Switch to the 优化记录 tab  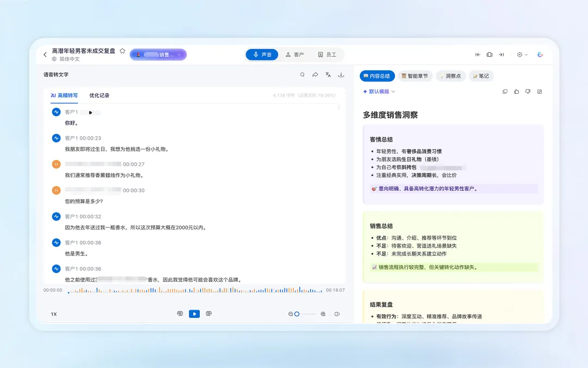coord(99,94)
